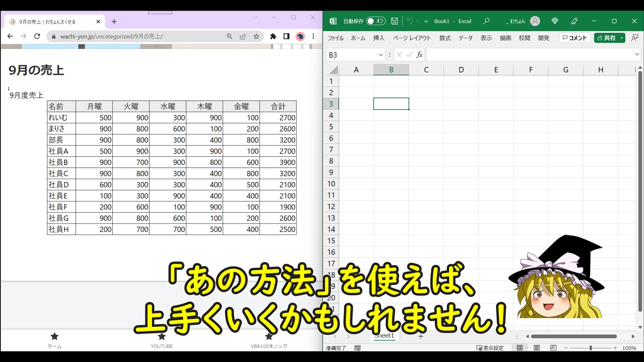Expand the formula bar chevron
644x362 pixels.
(637, 54)
